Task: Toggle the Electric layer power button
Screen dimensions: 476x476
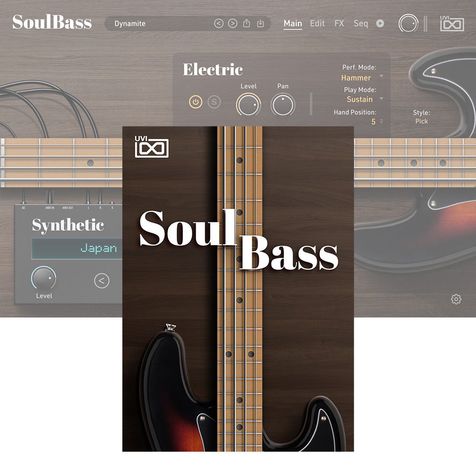Action: (x=196, y=102)
